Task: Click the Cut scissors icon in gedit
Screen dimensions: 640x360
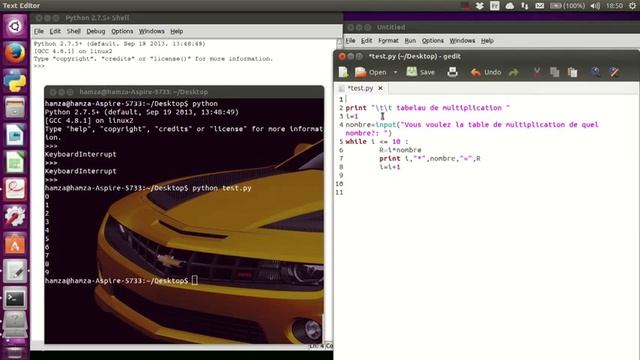Action: point(537,72)
